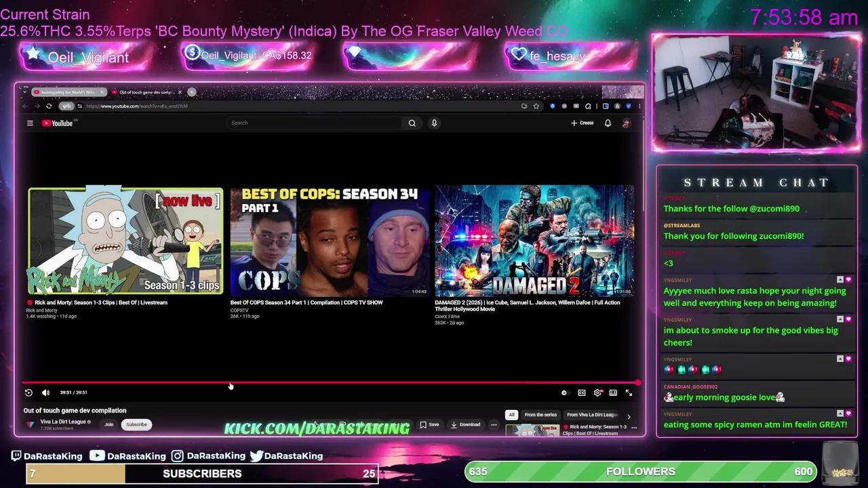Click the Create button
The height and width of the screenshot is (488, 868).
point(583,123)
